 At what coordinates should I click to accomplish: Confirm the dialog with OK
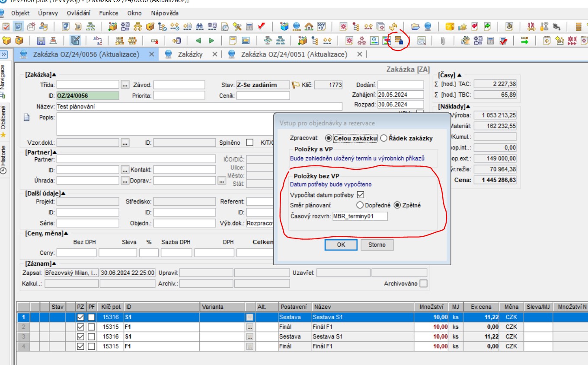pos(341,244)
